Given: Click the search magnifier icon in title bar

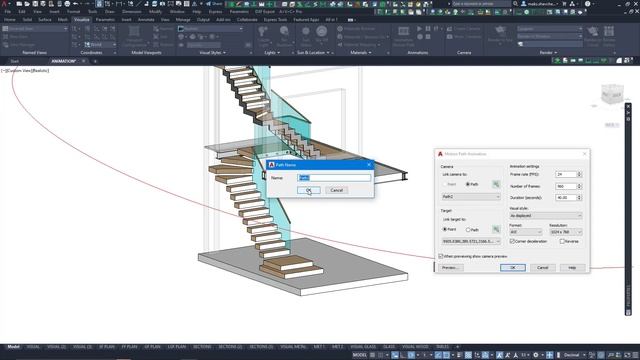Looking at the screenshot, I should point(515,4).
